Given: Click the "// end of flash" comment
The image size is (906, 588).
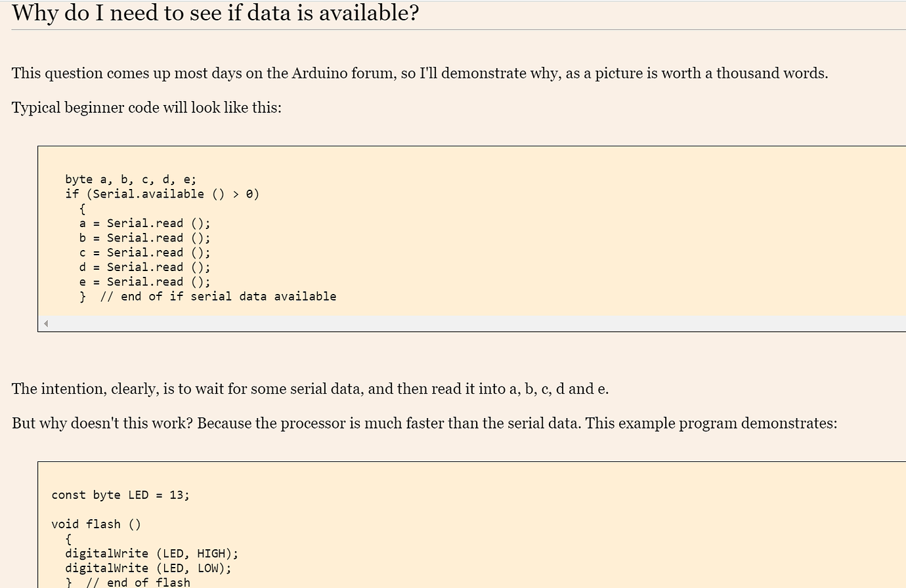Looking at the screenshot, I should [138, 582].
